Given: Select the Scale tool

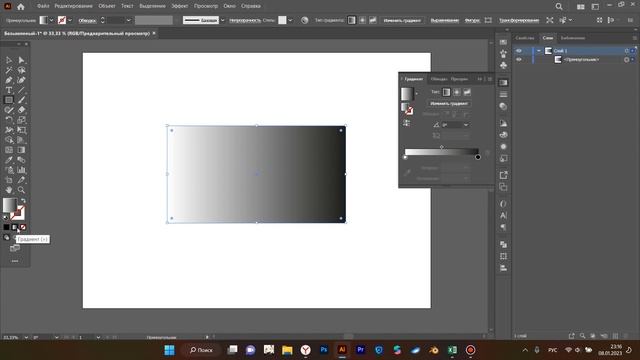Looking at the screenshot, I should 22,120.
